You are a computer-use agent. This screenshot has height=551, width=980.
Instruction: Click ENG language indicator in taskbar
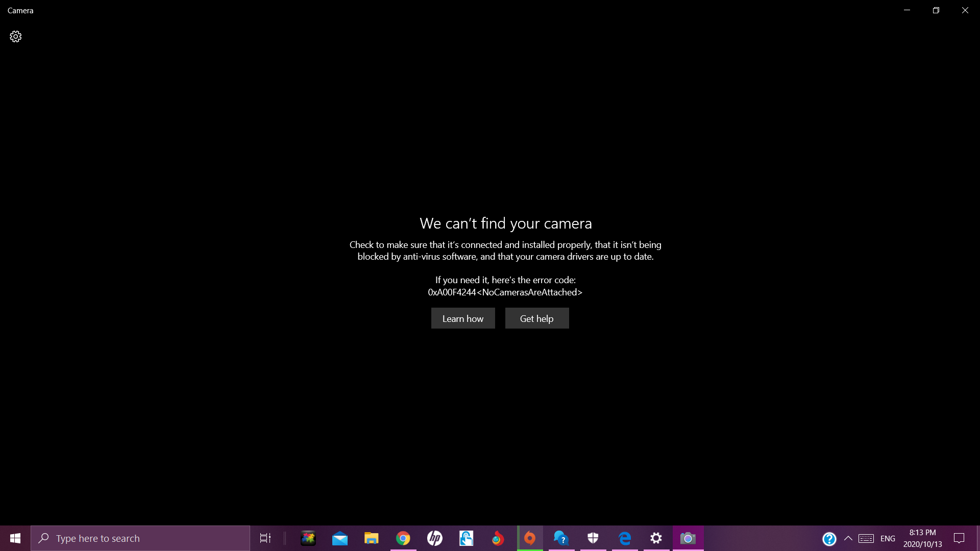(888, 538)
